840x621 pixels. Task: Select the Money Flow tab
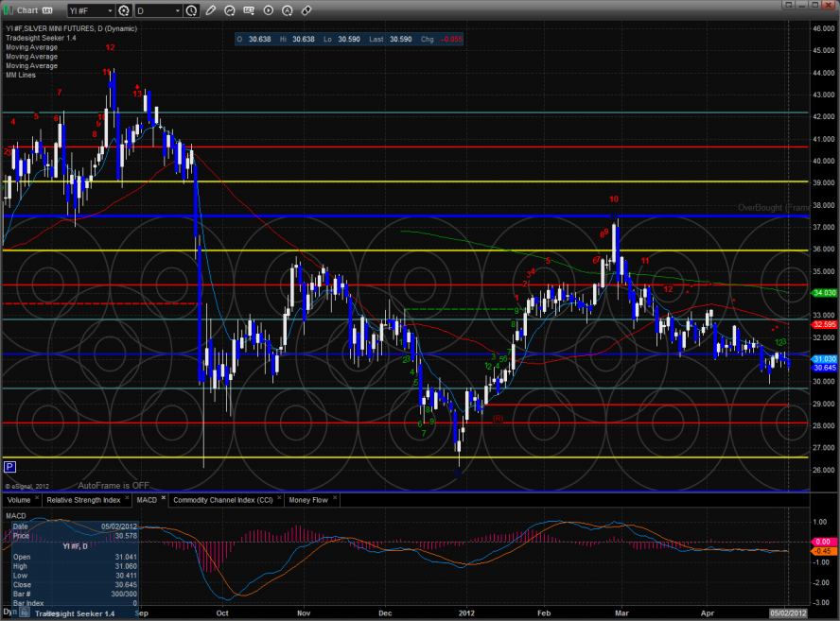[x=308, y=499]
